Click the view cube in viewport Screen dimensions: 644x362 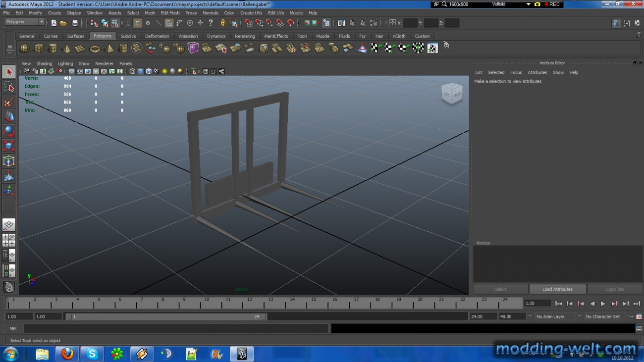coord(452,94)
